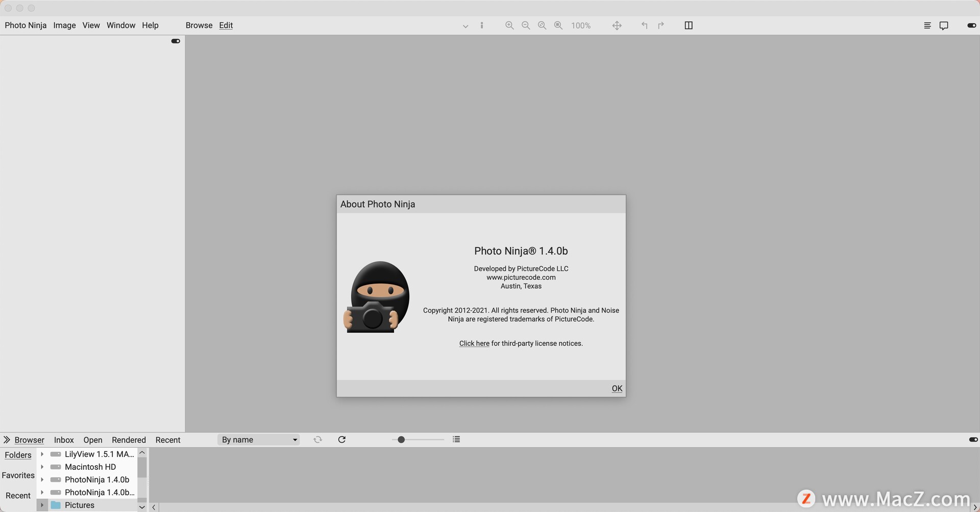Open the Window menu
Screen dimensions: 980x512
coord(121,25)
